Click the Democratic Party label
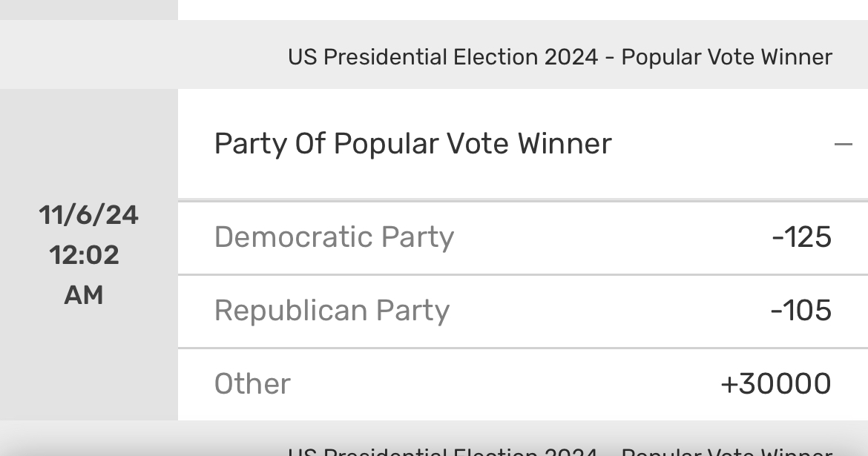Viewport: 868px width, 456px height. [x=334, y=237]
